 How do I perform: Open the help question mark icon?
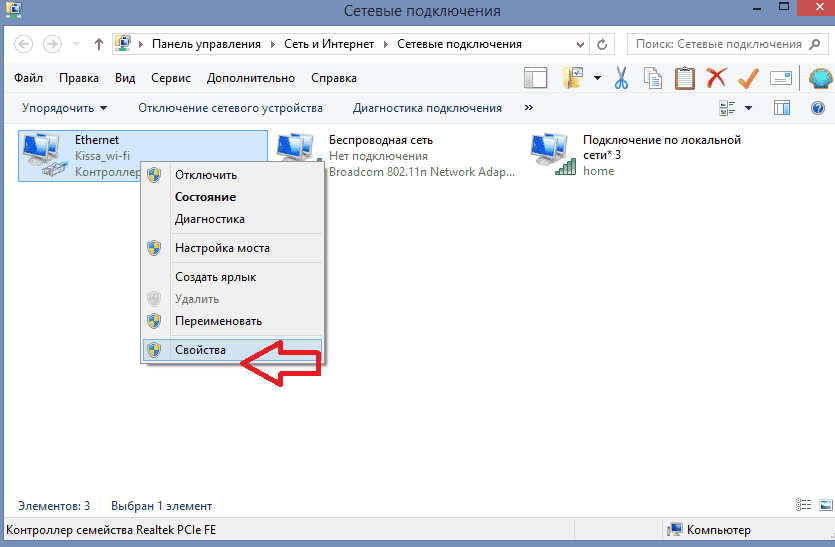(x=818, y=109)
